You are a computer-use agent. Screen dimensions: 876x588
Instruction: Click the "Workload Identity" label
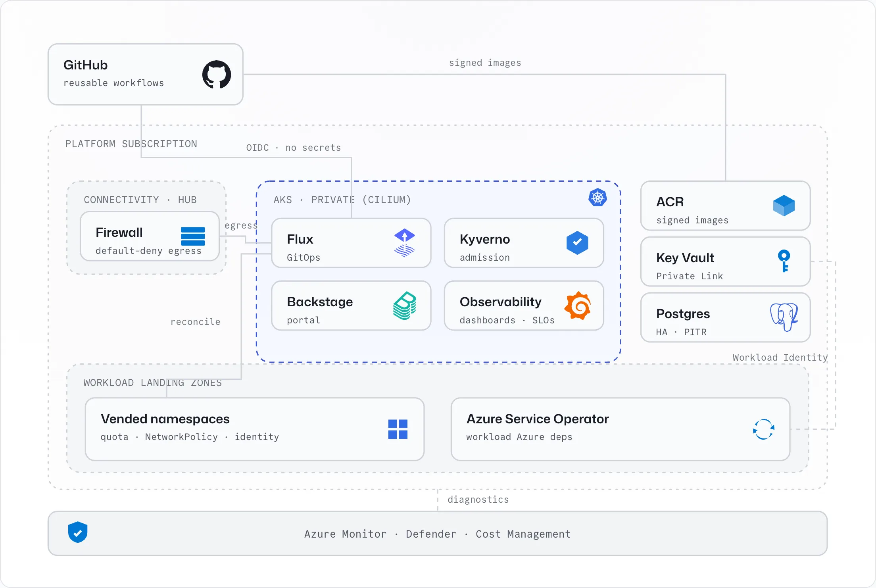780,357
